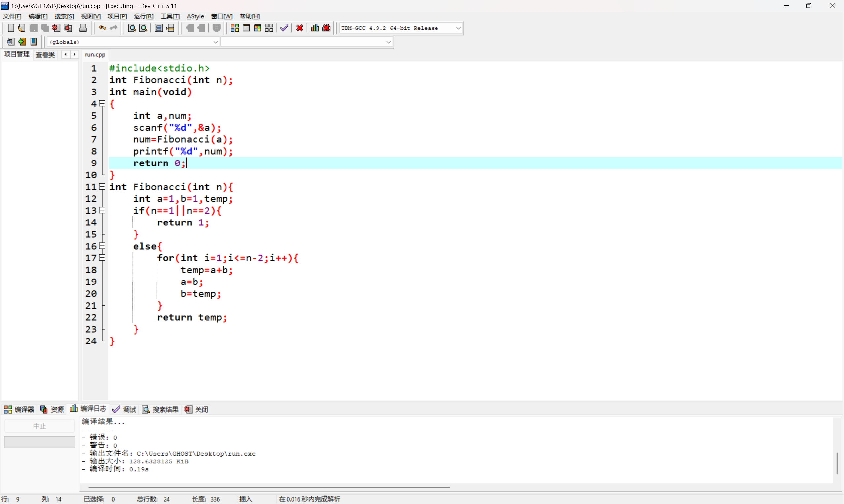The image size is (844, 504).
Task: Click the Compile icon with four colored squares
Action: 235,28
